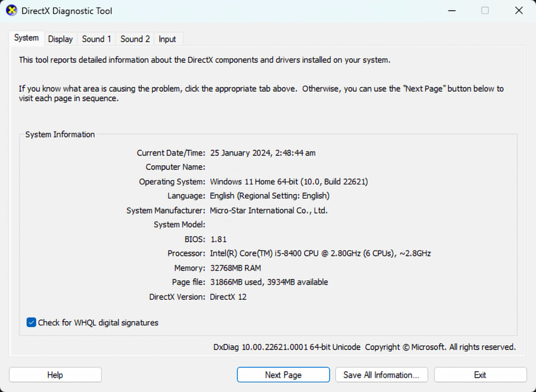Click the date value 25 January 2024
This screenshot has width=536, height=392.
[263, 153]
